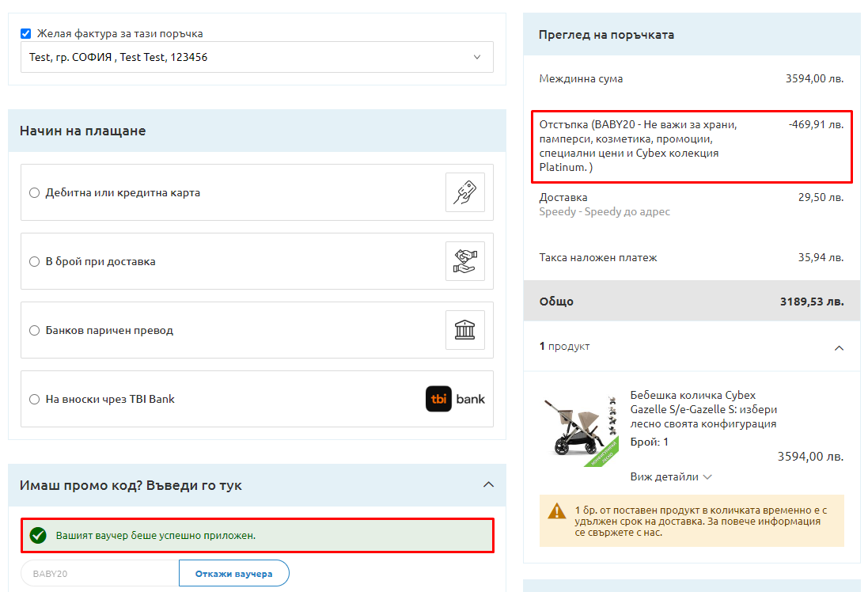The height and width of the screenshot is (592, 868).
Task: Click the green success checkmark icon
Action: [37, 536]
